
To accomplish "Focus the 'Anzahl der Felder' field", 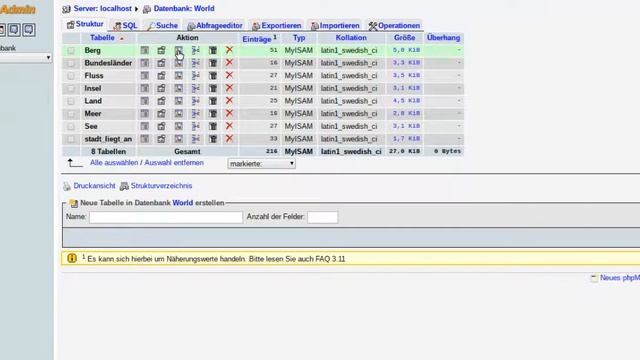I will (322, 217).
